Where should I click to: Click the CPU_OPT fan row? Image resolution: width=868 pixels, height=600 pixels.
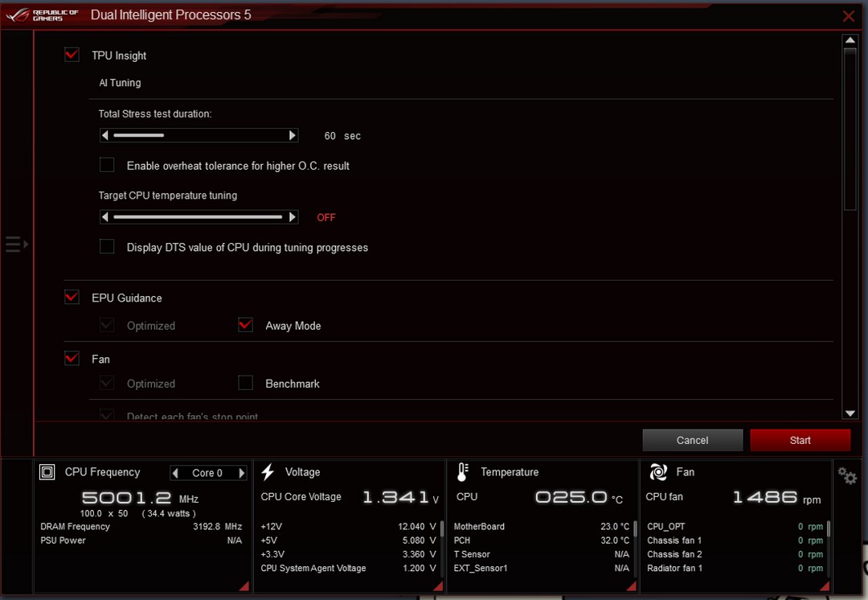[735, 526]
